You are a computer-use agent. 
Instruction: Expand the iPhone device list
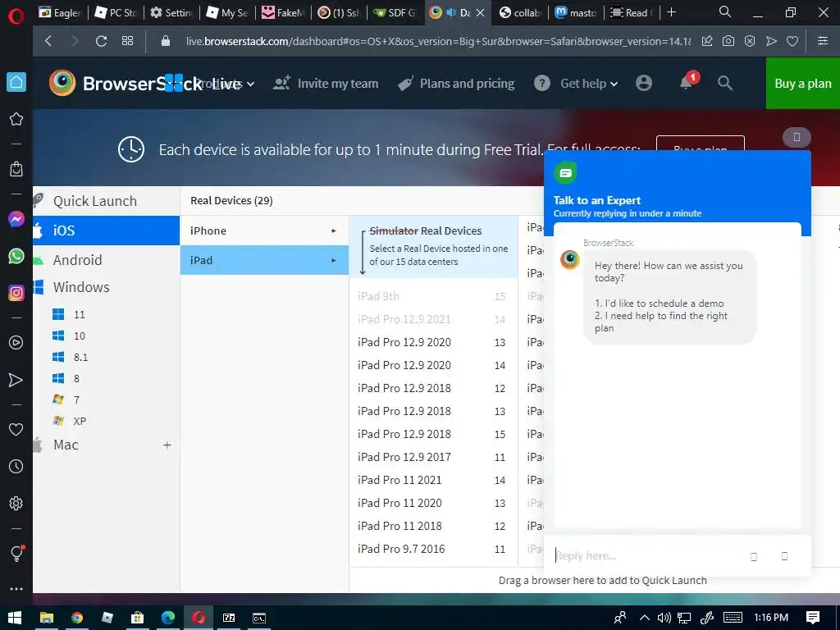[264, 231]
